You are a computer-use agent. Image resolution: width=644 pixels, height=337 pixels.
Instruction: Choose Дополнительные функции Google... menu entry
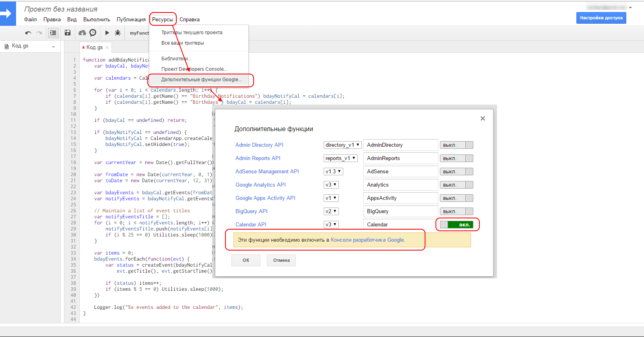pyautogui.click(x=199, y=80)
